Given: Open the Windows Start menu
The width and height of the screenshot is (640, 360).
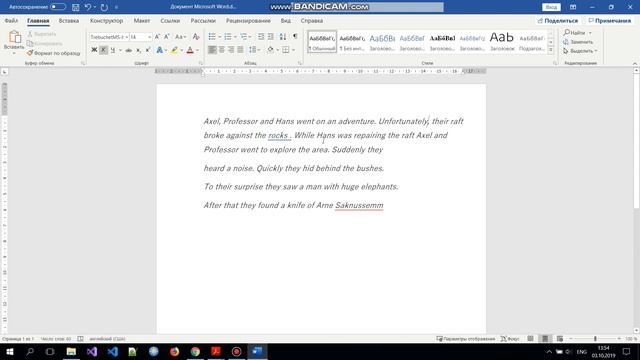Looking at the screenshot, I should 9,351.
